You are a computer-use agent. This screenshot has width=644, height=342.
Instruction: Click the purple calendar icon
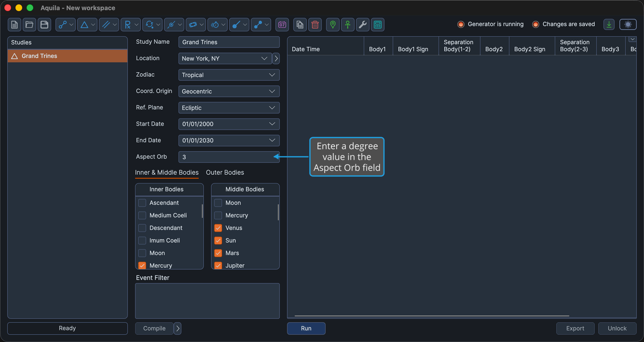[x=282, y=25]
